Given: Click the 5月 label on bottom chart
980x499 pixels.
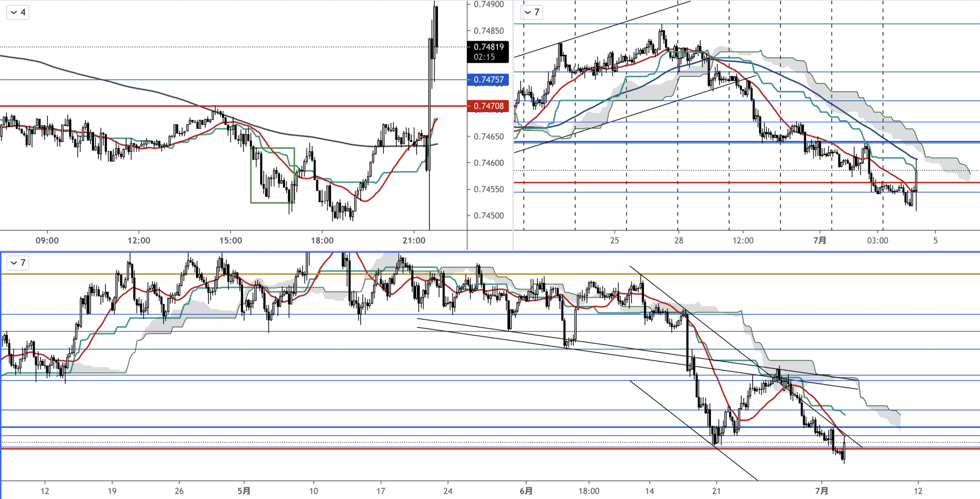Looking at the screenshot, I should 244,491.
